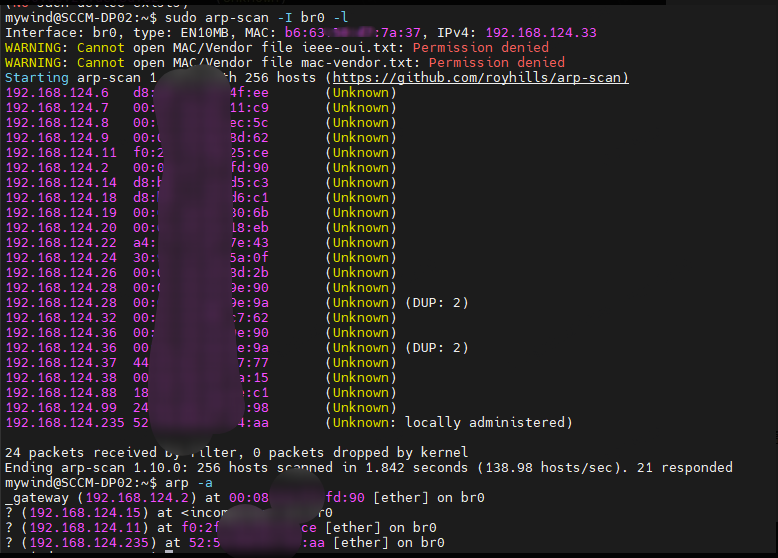This screenshot has width=778, height=558.
Task: Click the scan entry 192.168.124.26
Action: pyautogui.click(x=61, y=273)
